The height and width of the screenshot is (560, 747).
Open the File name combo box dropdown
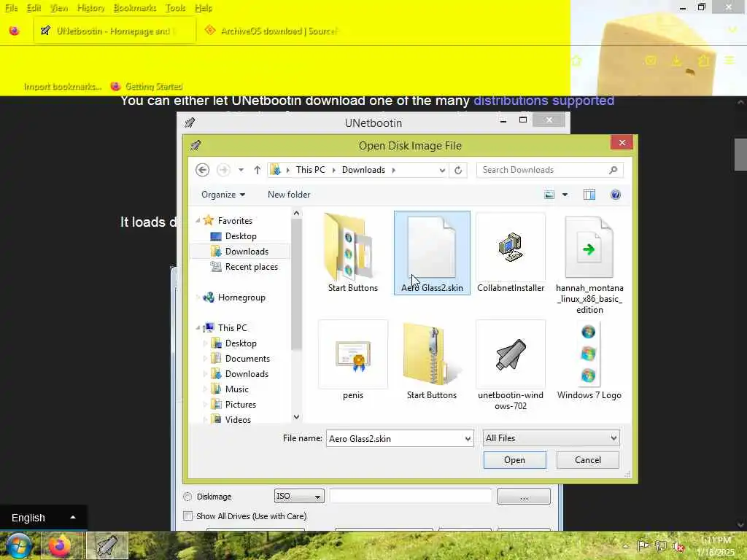coord(468,438)
